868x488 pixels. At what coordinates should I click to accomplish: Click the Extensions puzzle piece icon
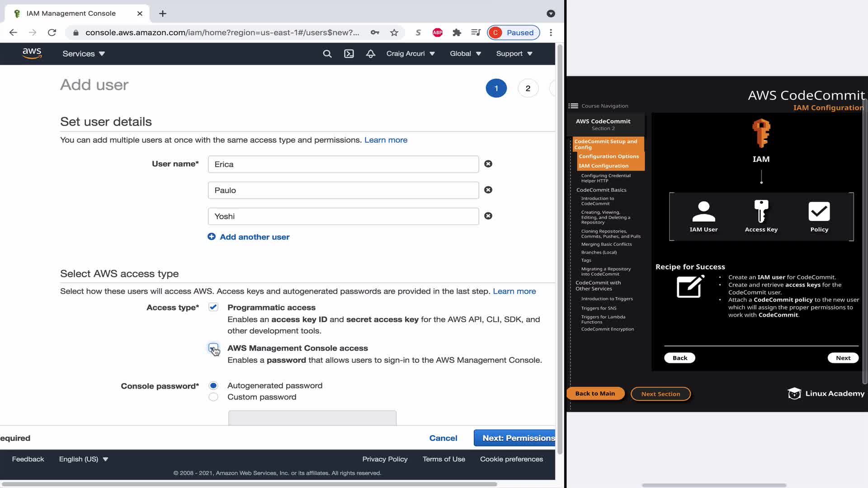click(457, 33)
